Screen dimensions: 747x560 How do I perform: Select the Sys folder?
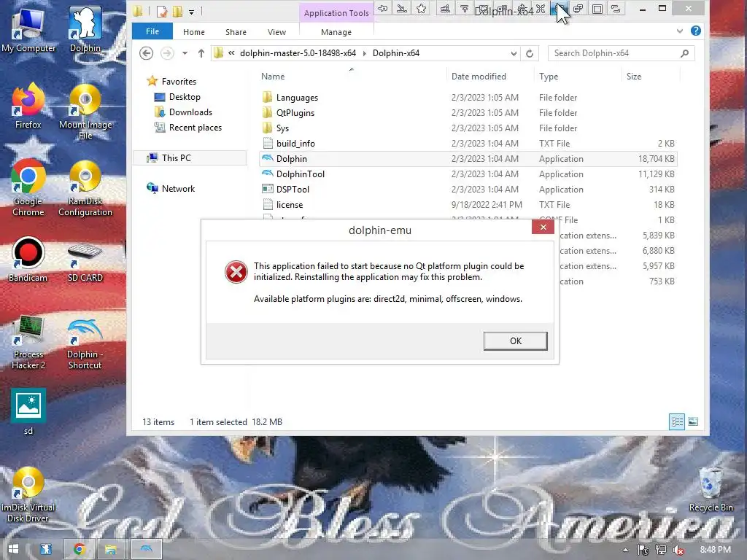coord(469,128)
